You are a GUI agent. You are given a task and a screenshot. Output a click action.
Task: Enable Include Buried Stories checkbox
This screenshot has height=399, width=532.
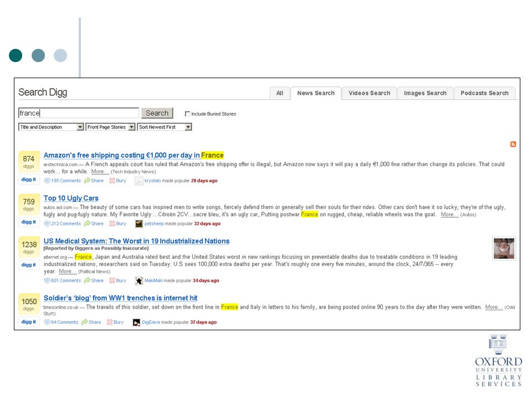[x=187, y=114]
